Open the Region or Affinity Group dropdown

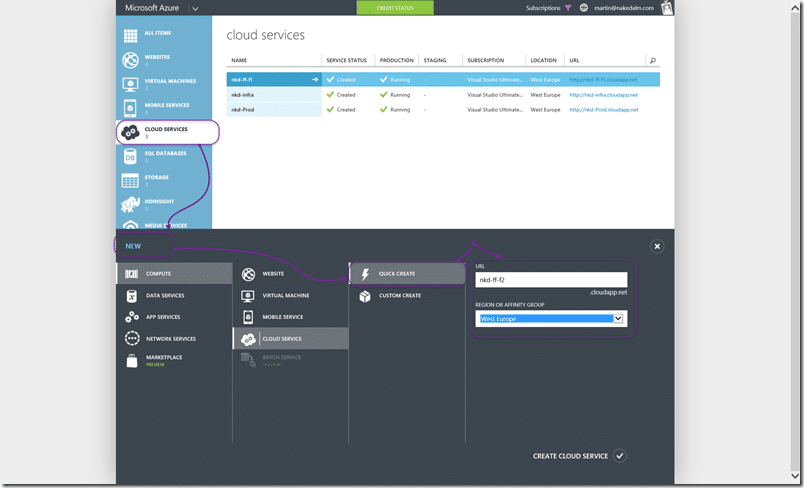[x=551, y=318]
